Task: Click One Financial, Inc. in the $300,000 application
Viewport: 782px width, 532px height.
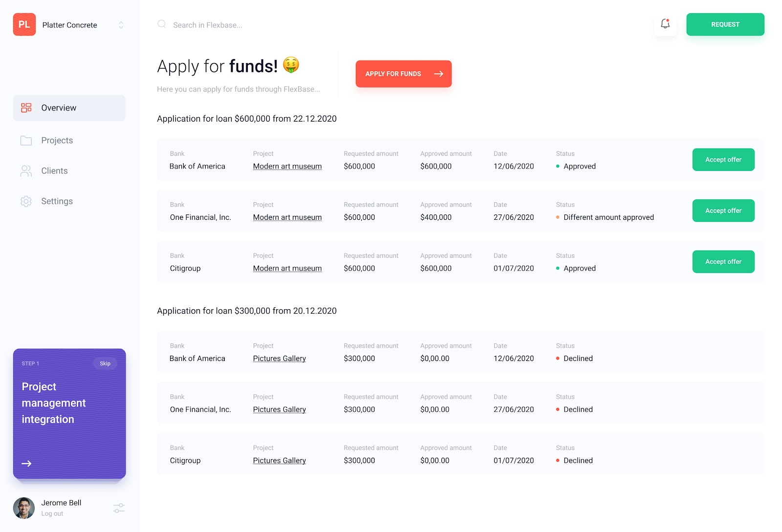Action: (200, 410)
